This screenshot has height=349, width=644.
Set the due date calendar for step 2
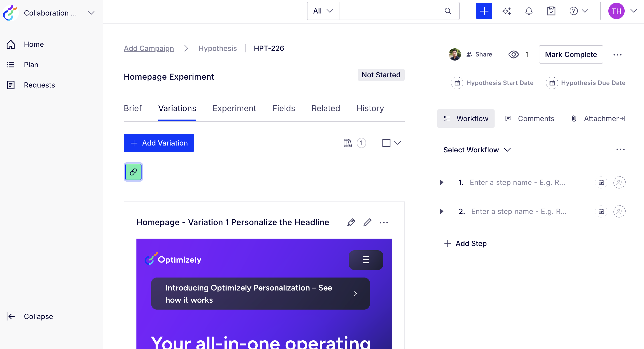[x=601, y=211]
